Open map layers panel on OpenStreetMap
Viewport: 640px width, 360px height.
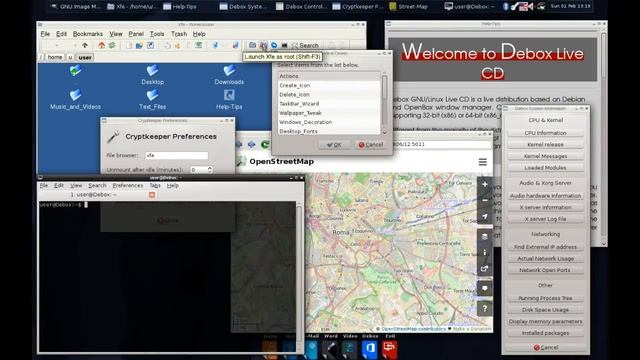click(484, 236)
